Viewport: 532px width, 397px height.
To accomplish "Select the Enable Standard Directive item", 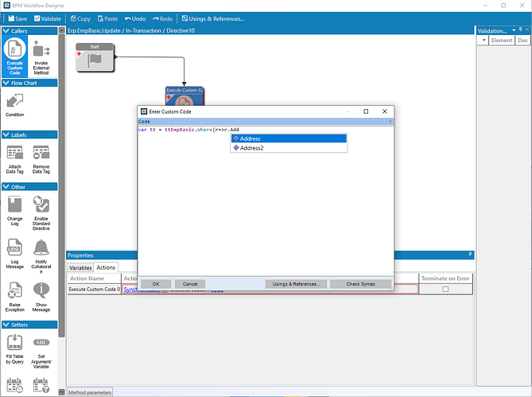I will point(41,213).
